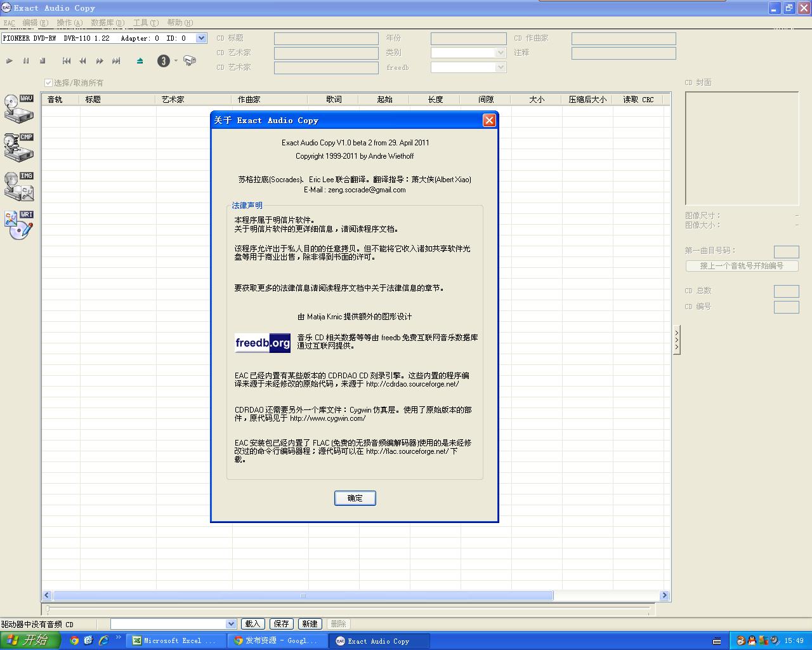
Task: Open the EAC menu
Action: click(x=9, y=23)
